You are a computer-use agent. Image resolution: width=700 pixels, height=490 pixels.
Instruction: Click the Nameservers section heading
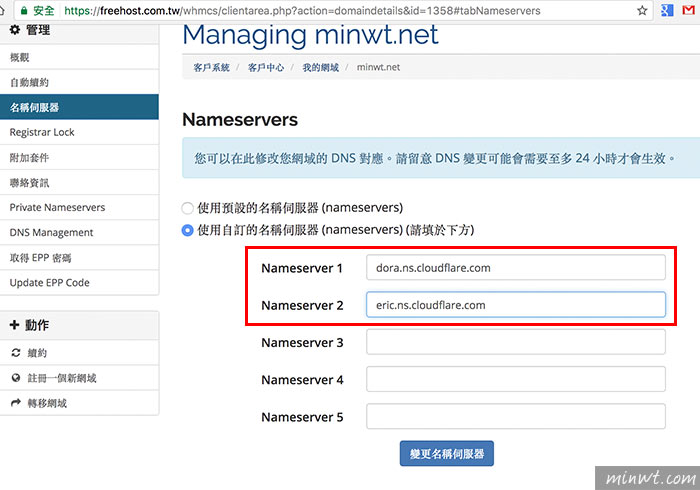[x=240, y=120]
